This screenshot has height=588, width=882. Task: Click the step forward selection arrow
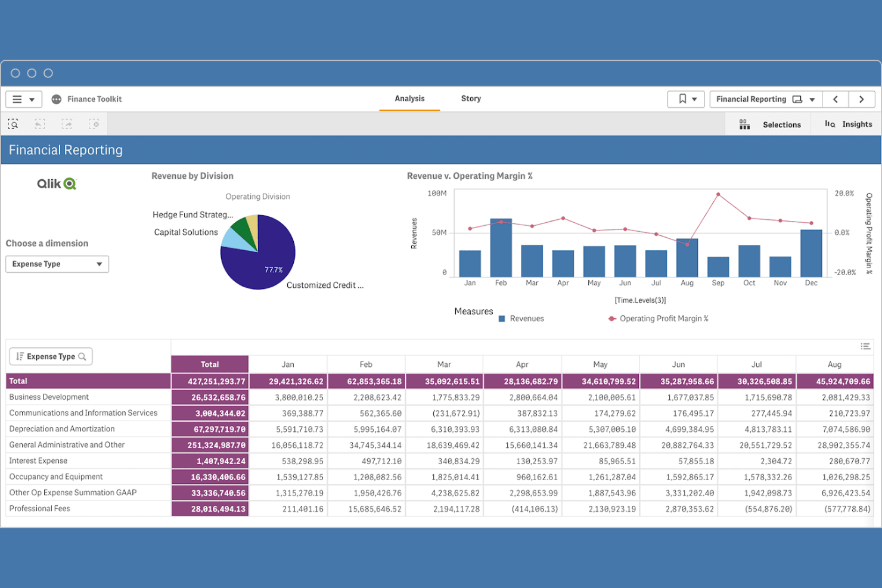pyautogui.click(x=67, y=124)
